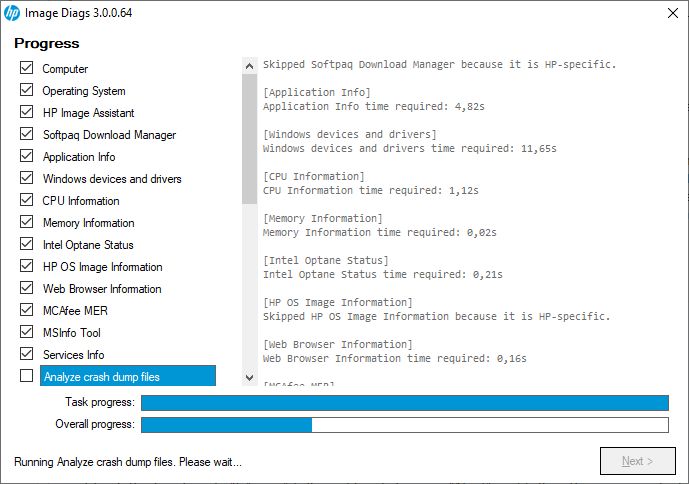Click the Overall progress bar
Screen dimensions: 689x484
(405, 425)
